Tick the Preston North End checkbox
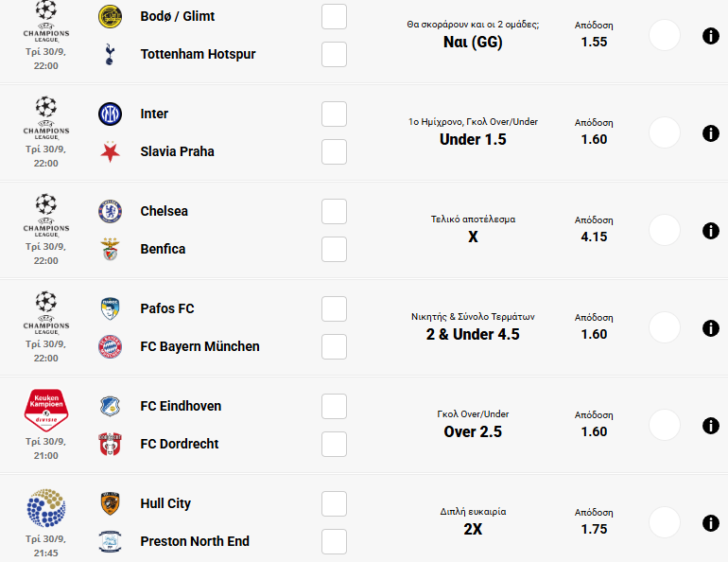 [x=334, y=541]
